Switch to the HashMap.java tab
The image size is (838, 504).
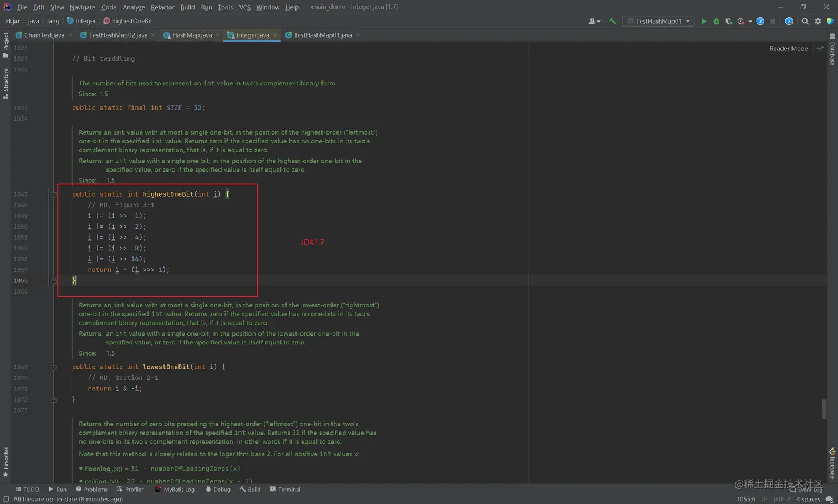coord(192,35)
